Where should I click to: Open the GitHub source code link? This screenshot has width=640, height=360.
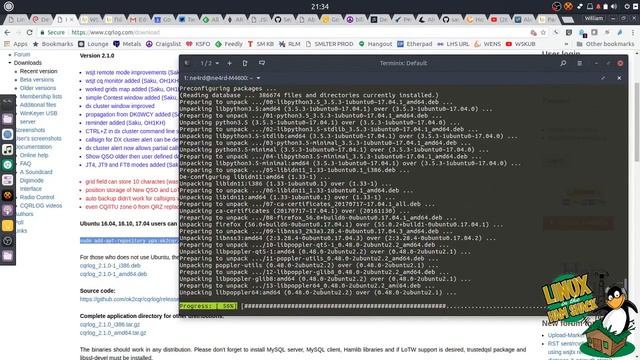click(x=129, y=299)
